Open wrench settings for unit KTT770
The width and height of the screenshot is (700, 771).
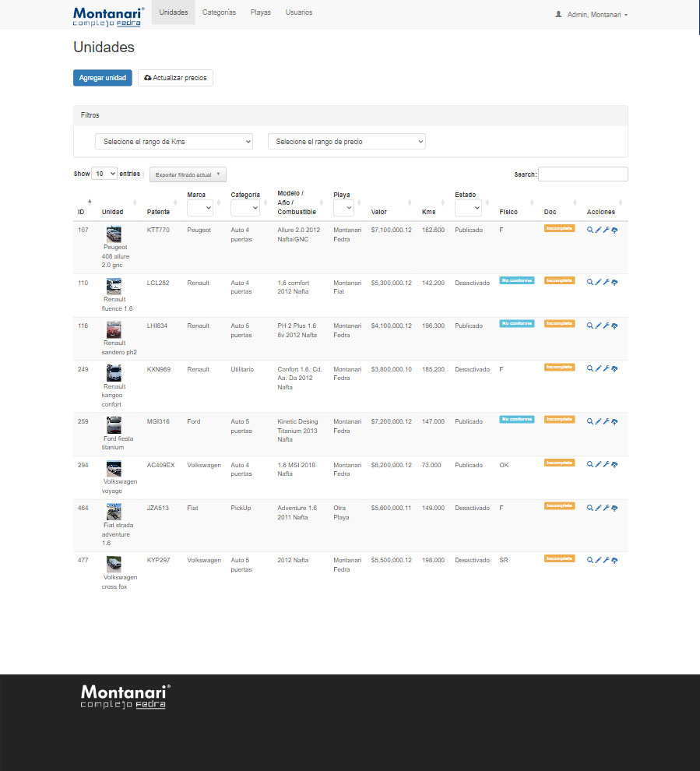[606, 230]
